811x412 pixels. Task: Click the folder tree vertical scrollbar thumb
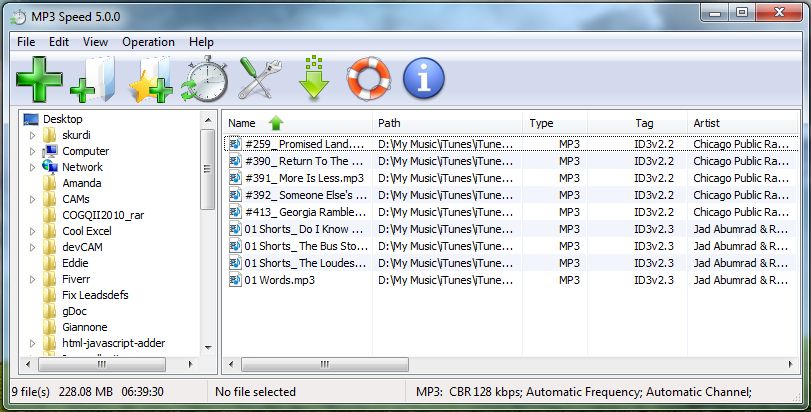(208, 169)
